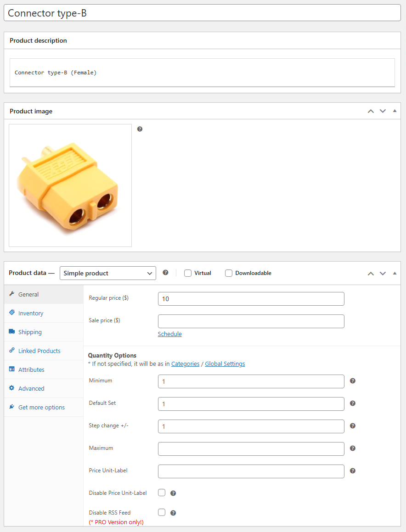Image resolution: width=406 pixels, height=532 pixels.
Task: Move the Product data panel down
Action: tap(383, 274)
